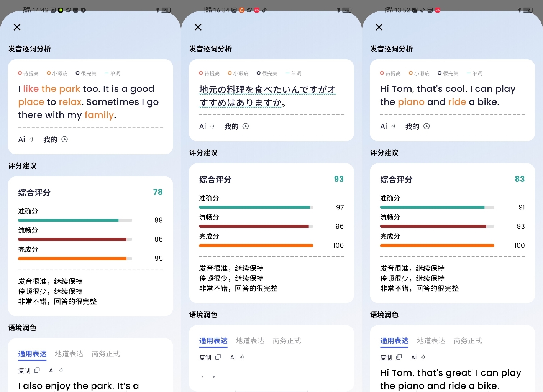Tap the orange word "place" in the sentence

tap(31, 102)
